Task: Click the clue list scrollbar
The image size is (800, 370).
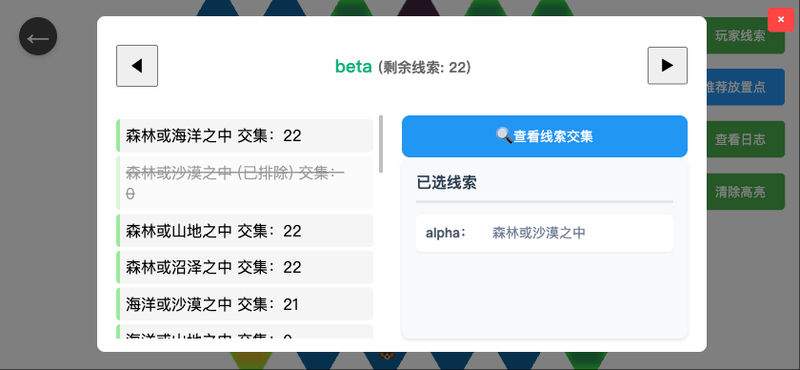Action: [x=381, y=144]
